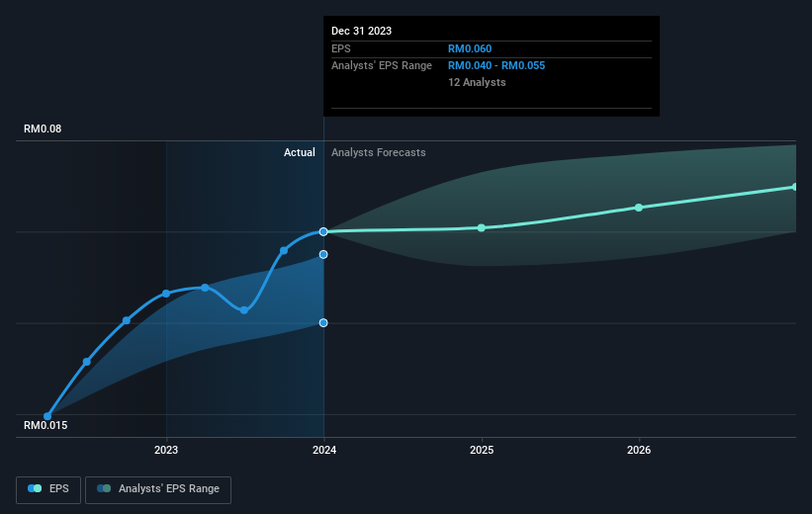Click the 2026 x-axis label
Viewport: 812px width, 514px height.
639,451
